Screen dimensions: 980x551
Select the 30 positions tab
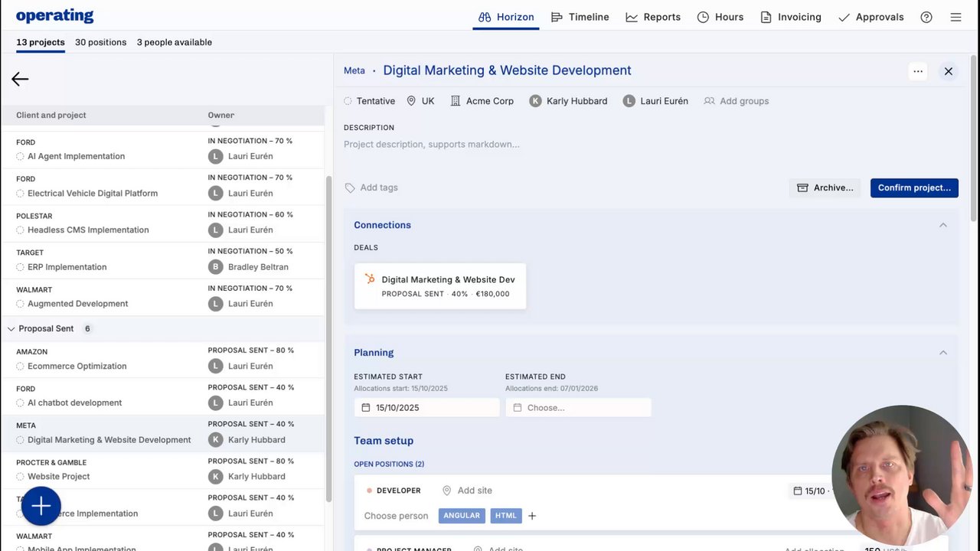point(101,42)
